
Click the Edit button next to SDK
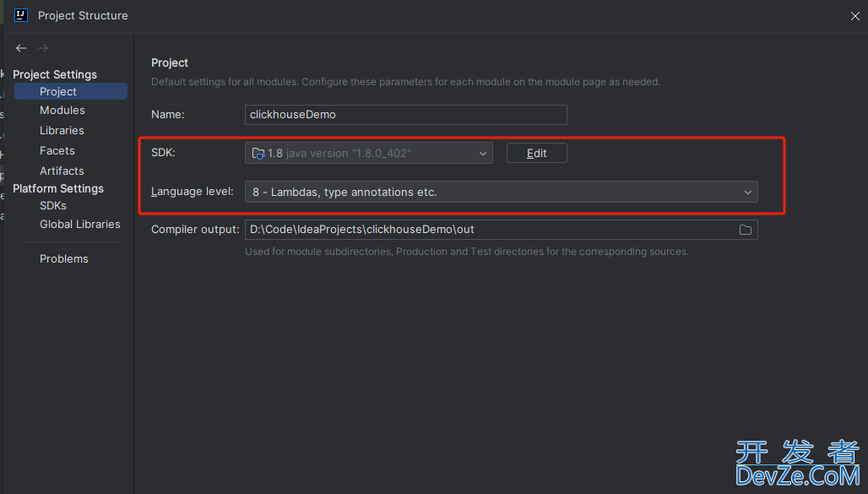point(536,154)
